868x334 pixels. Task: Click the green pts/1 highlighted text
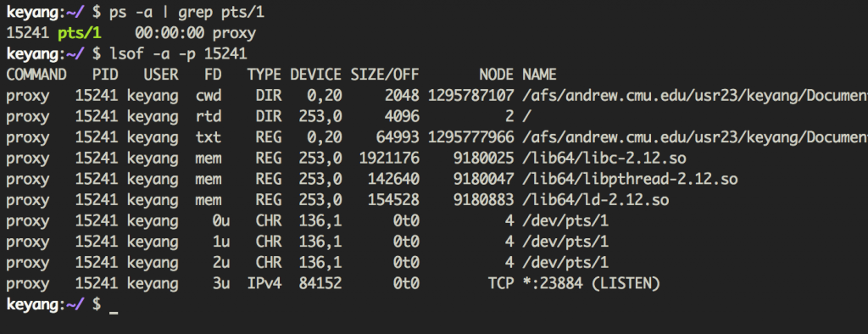point(80,33)
